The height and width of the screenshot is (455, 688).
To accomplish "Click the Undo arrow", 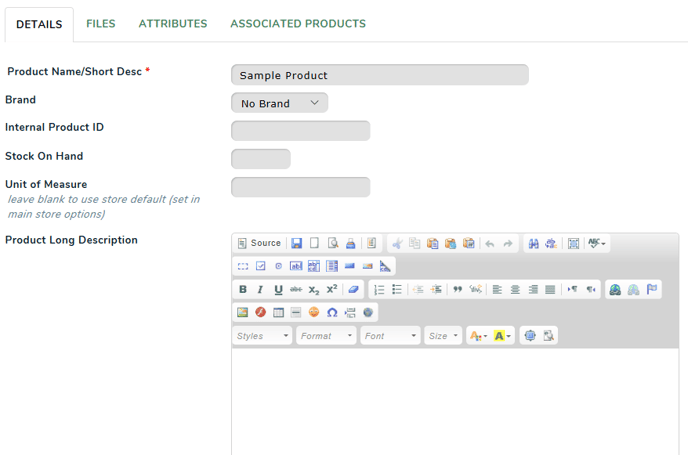I will (490, 243).
